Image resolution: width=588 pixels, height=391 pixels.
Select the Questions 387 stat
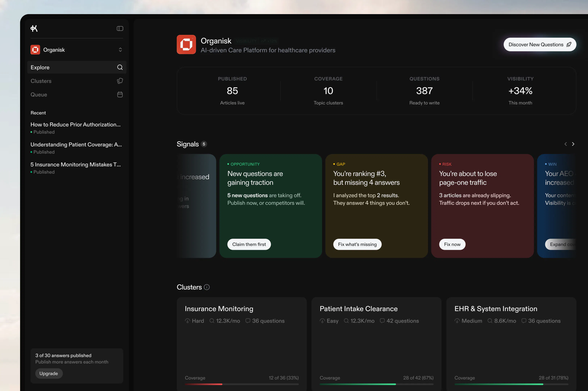pyautogui.click(x=424, y=91)
